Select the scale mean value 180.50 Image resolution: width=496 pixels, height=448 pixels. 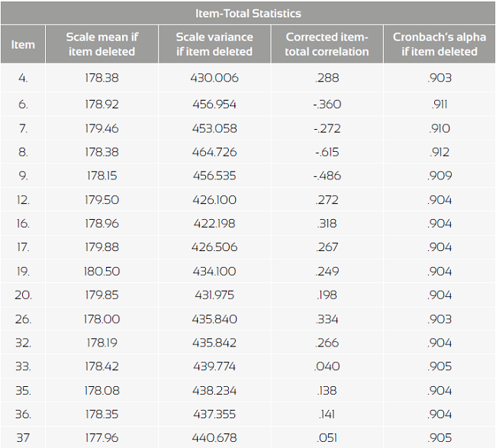[101, 271]
